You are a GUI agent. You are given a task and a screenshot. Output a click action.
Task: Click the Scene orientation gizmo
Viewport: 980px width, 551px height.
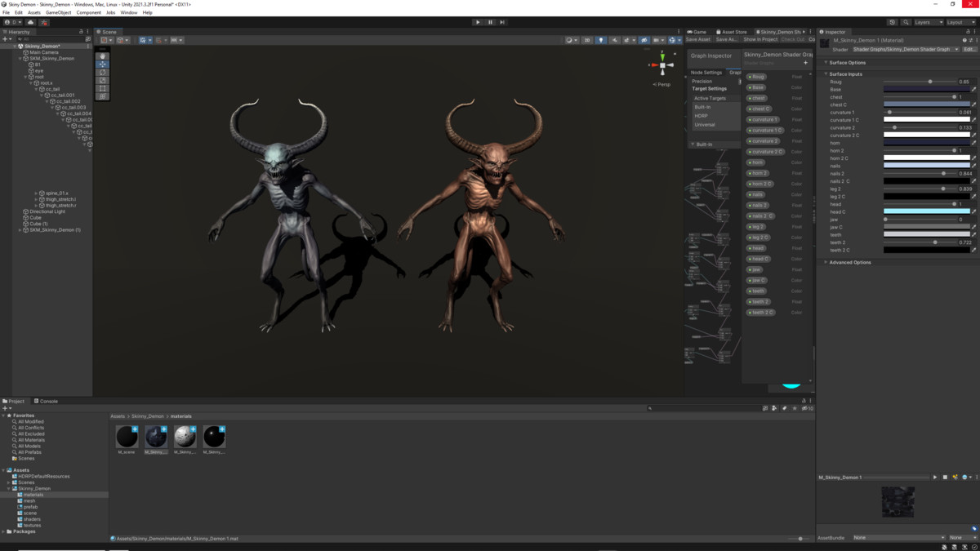coord(662,64)
